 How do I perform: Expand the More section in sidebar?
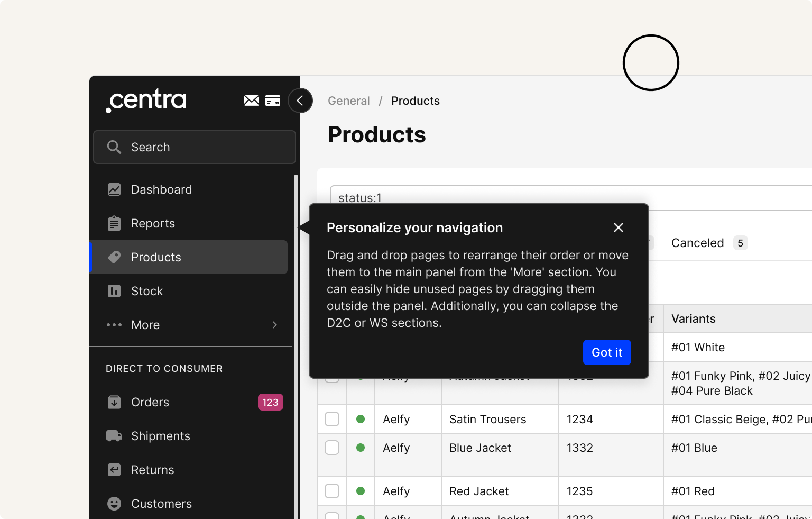pos(190,325)
